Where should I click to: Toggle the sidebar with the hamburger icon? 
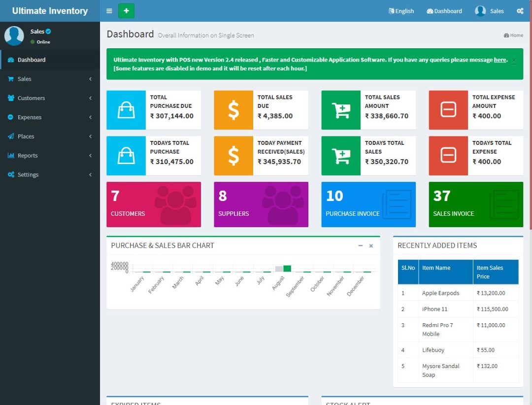click(109, 10)
